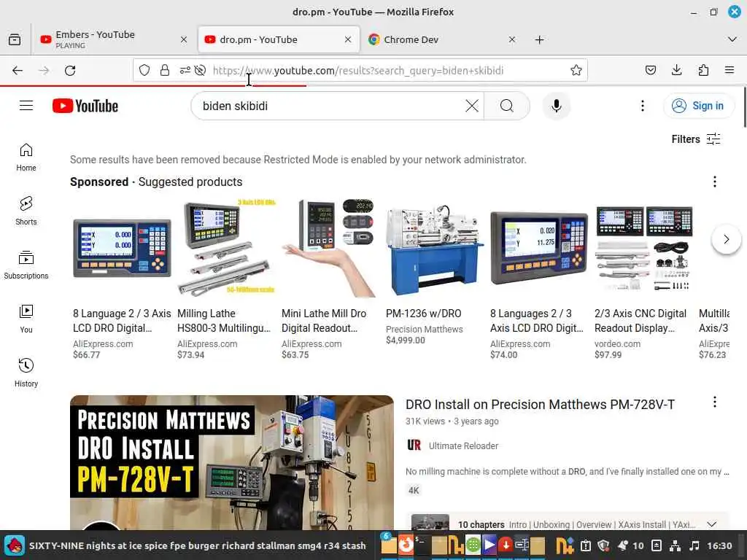Start voice search with the microphone
The height and width of the screenshot is (560, 747).
pos(557,106)
